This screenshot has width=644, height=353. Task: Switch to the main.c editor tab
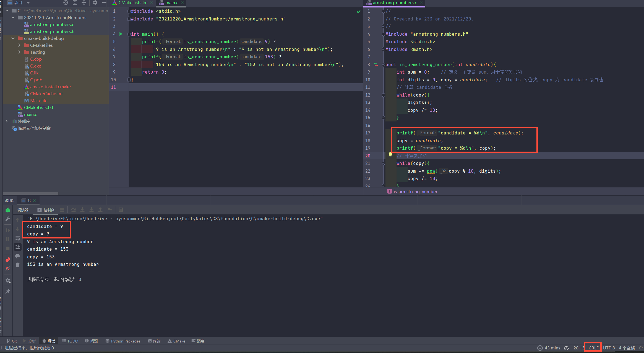pos(172,3)
